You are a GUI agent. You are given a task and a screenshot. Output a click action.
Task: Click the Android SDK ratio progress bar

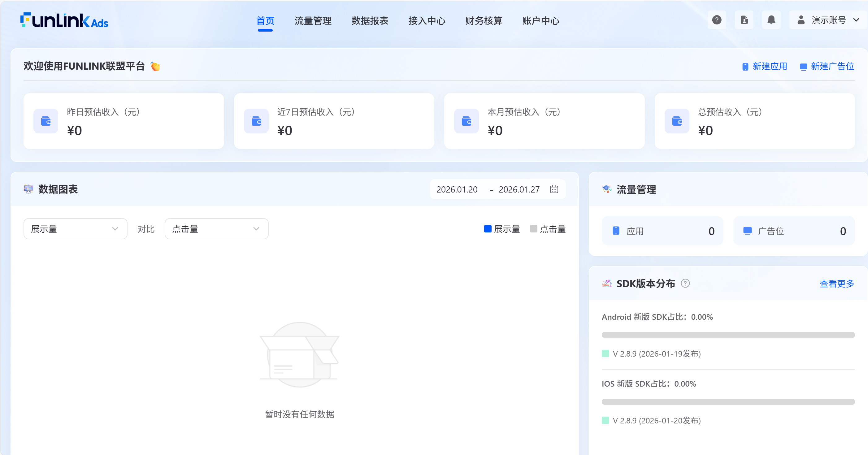point(728,335)
